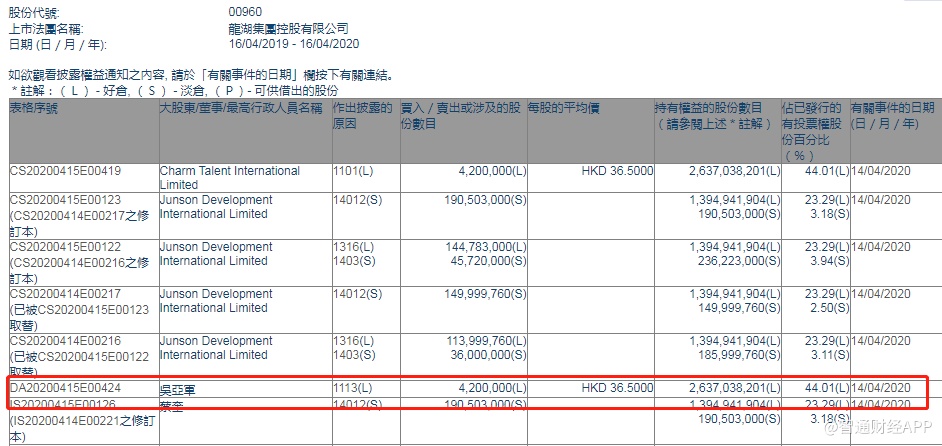Click date range 16/04/2019 - 16/04/2020
The image size is (942, 446).
(294, 44)
